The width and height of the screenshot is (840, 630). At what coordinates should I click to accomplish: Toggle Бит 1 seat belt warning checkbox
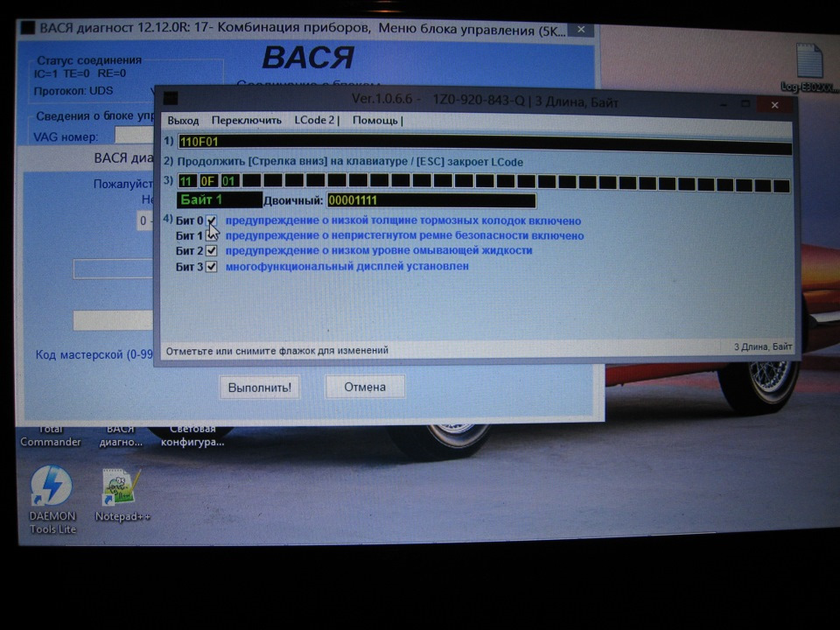pos(211,235)
